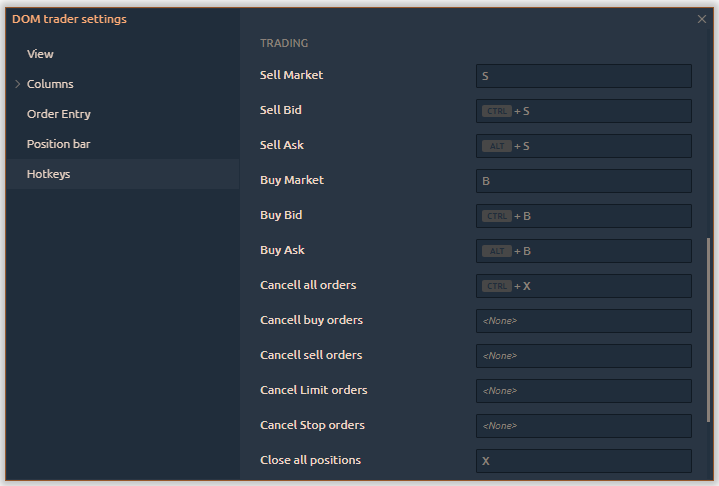Open the Order Entry settings section

click(59, 114)
